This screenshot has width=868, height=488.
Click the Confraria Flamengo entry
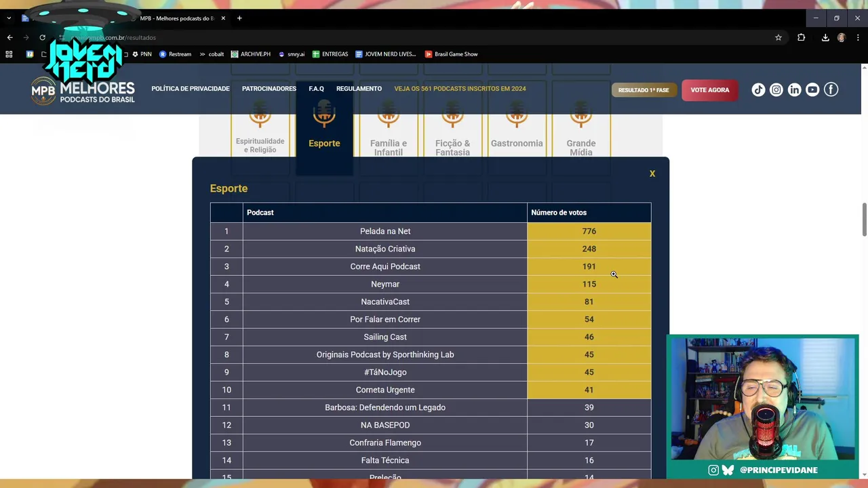[x=385, y=443]
